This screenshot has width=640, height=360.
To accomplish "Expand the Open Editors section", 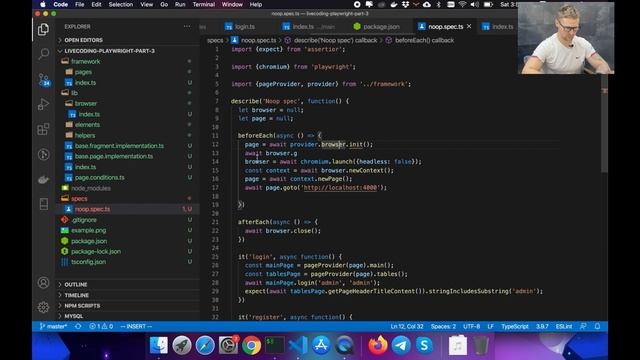I will coord(83,40).
